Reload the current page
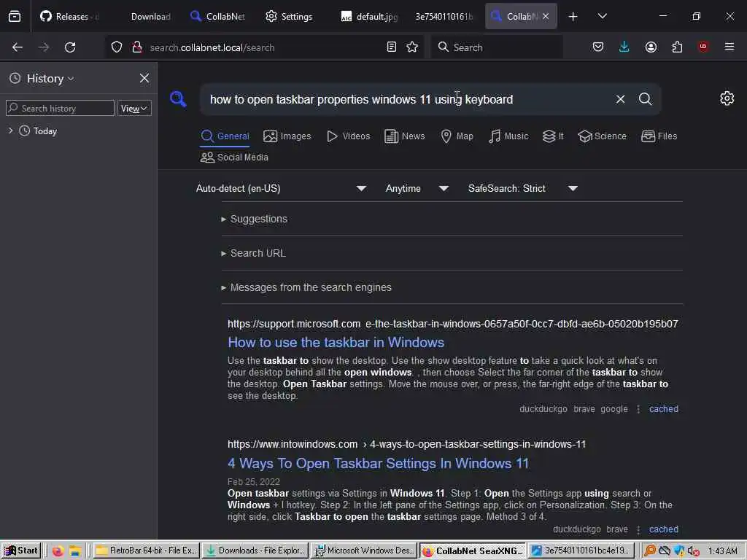Screen dimensions: 747x560 (70, 47)
